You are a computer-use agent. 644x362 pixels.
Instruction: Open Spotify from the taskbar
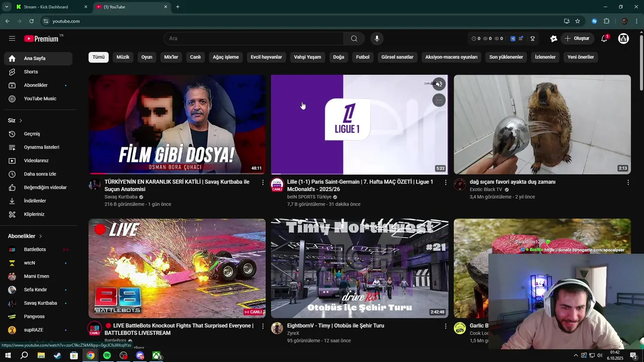pos(107,355)
